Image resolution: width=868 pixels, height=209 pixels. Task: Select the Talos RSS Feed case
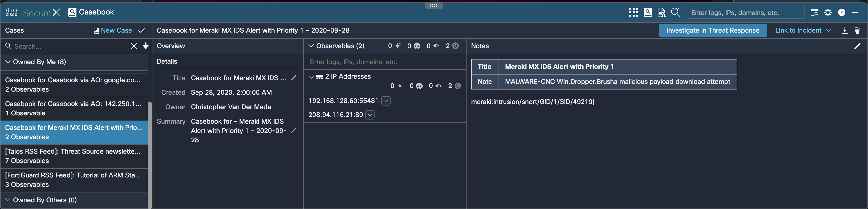tap(74, 156)
